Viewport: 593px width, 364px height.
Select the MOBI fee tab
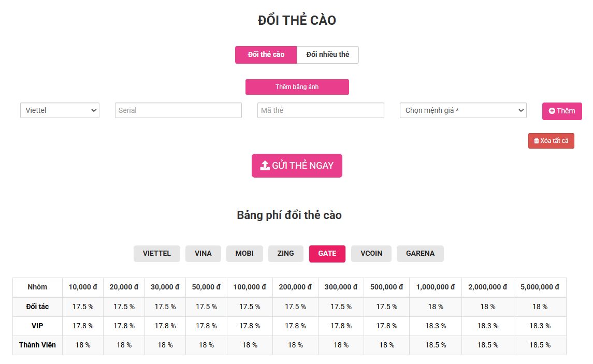click(x=244, y=254)
